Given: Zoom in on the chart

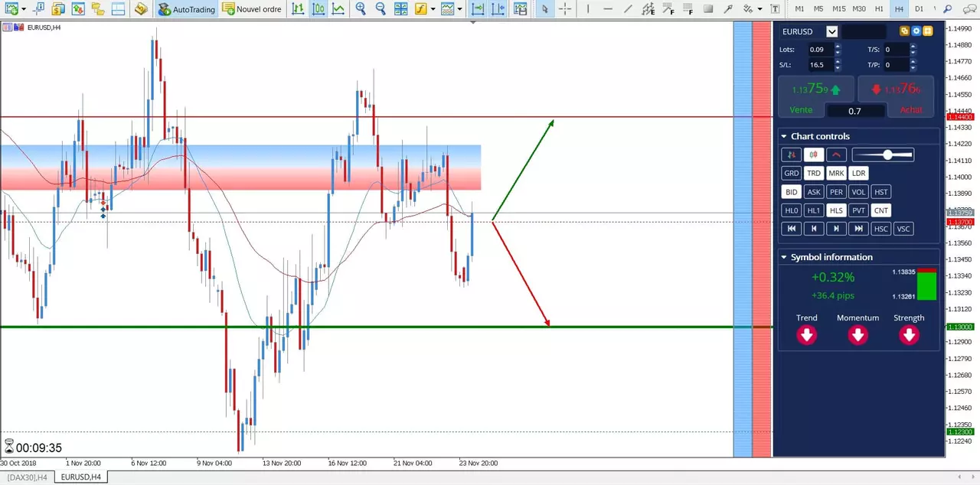Looking at the screenshot, I should 361,9.
